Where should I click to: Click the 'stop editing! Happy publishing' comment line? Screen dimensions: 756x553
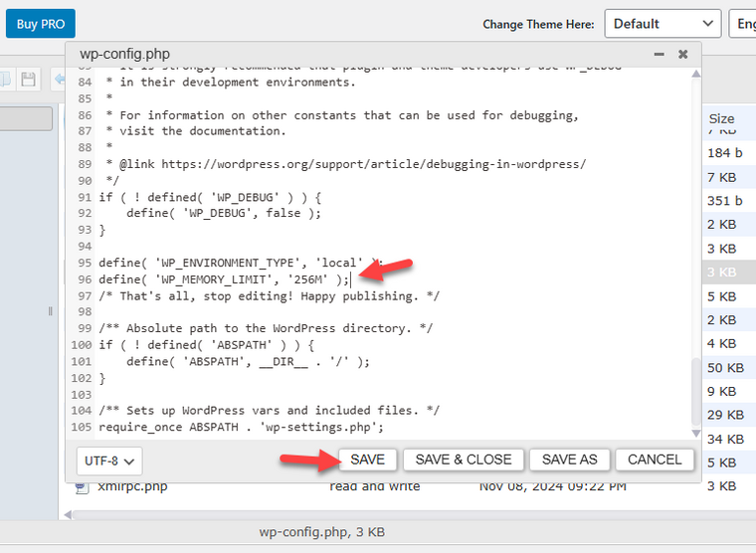tap(269, 296)
